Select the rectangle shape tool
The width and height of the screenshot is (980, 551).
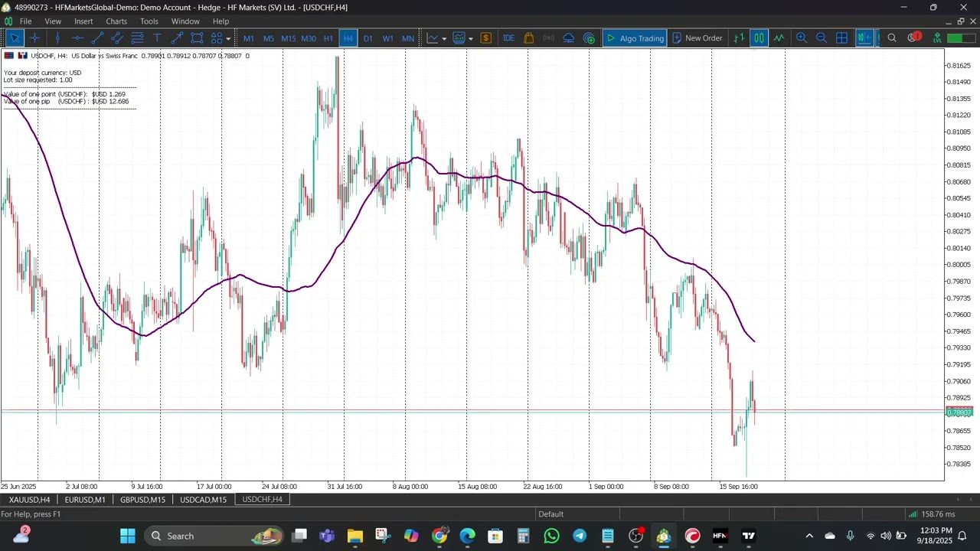pyautogui.click(x=197, y=38)
